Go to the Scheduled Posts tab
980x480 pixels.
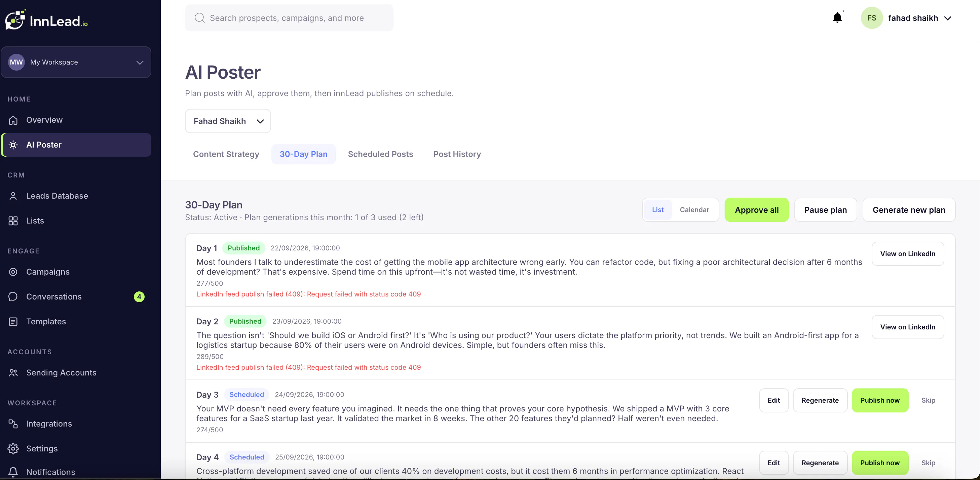pos(380,154)
